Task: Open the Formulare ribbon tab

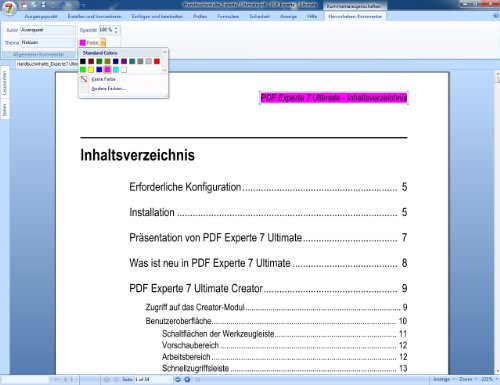Action: tap(228, 16)
